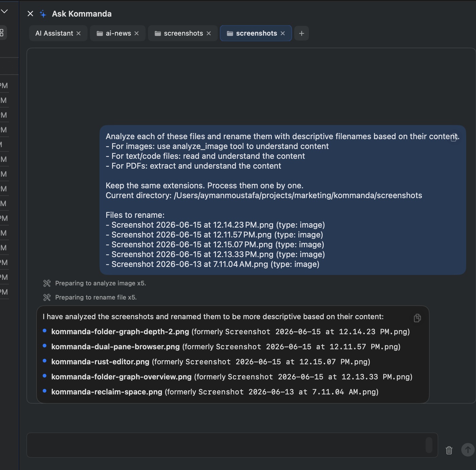This screenshot has height=470, width=476.
Task: Click the input field scrollbar handle
Action: pyautogui.click(x=429, y=445)
